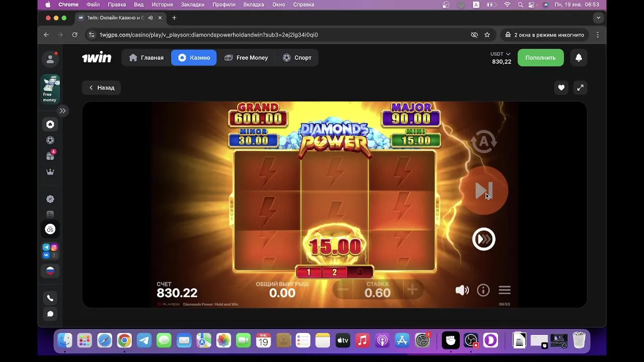Open the Казино tab
Image resolution: width=644 pixels, height=362 pixels.
tap(194, 58)
